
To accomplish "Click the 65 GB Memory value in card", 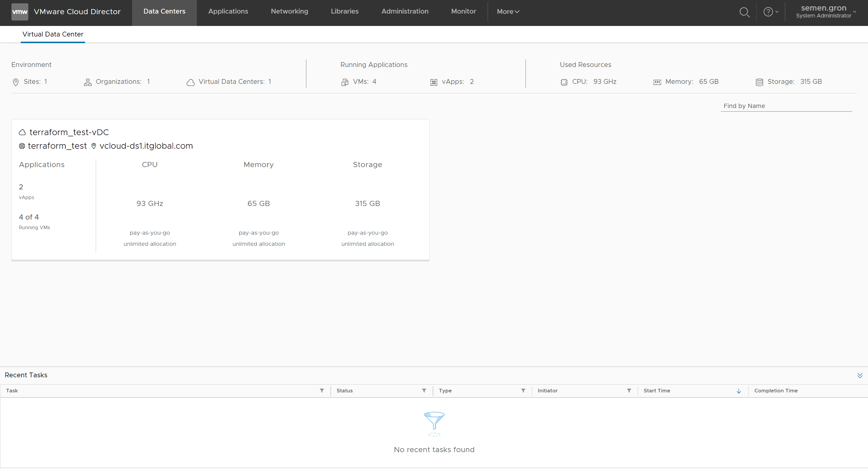I will tap(258, 204).
